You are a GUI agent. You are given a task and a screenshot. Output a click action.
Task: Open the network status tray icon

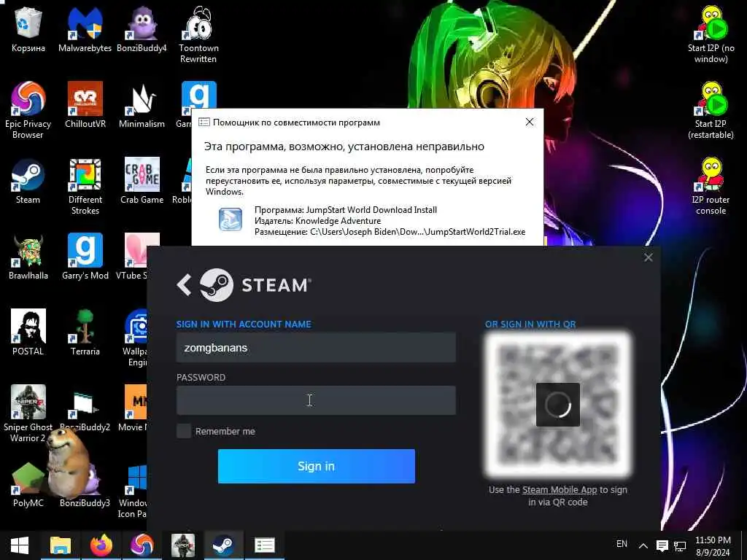pyautogui.click(x=680, y=546)
